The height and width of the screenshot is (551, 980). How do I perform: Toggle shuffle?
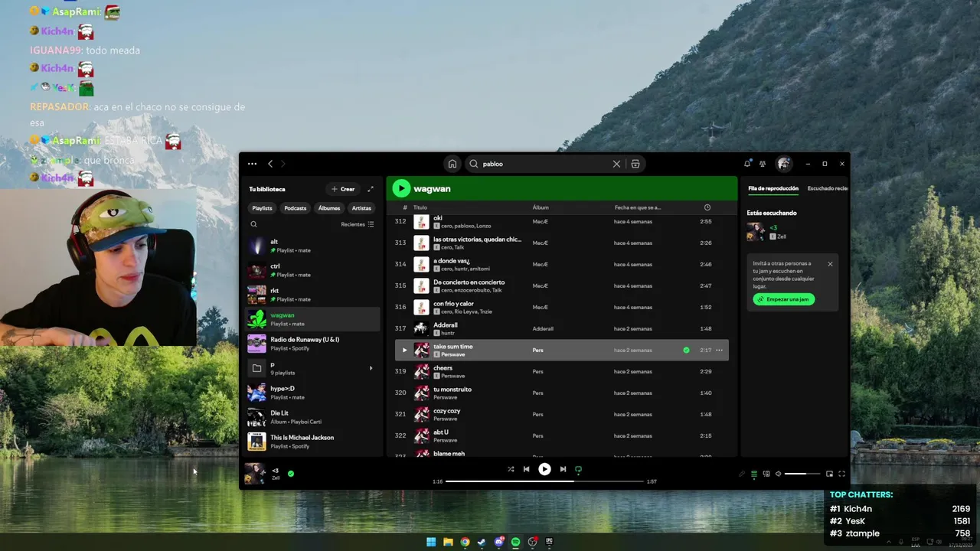pos(511,469)
